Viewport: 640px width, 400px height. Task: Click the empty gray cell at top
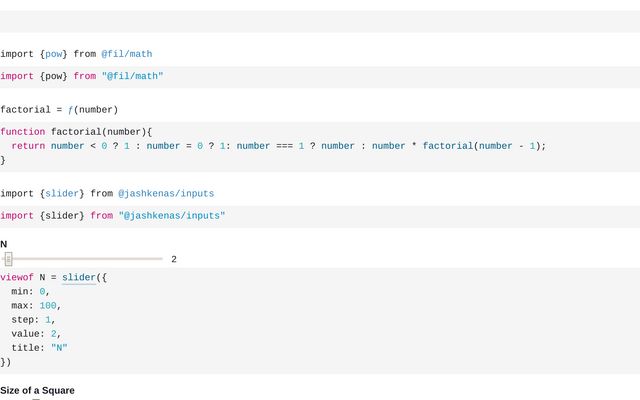[320, 21]
